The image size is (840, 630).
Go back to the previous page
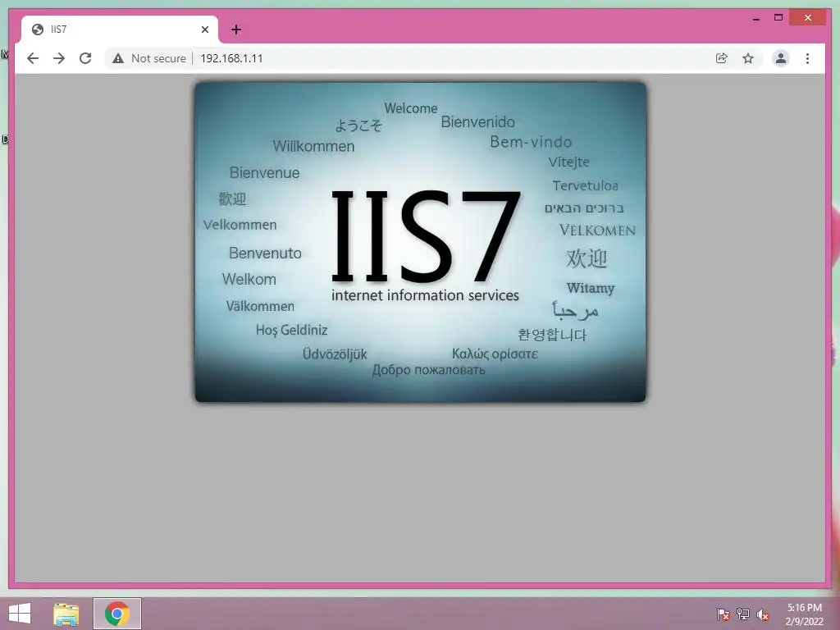click(x=33, y=58)
